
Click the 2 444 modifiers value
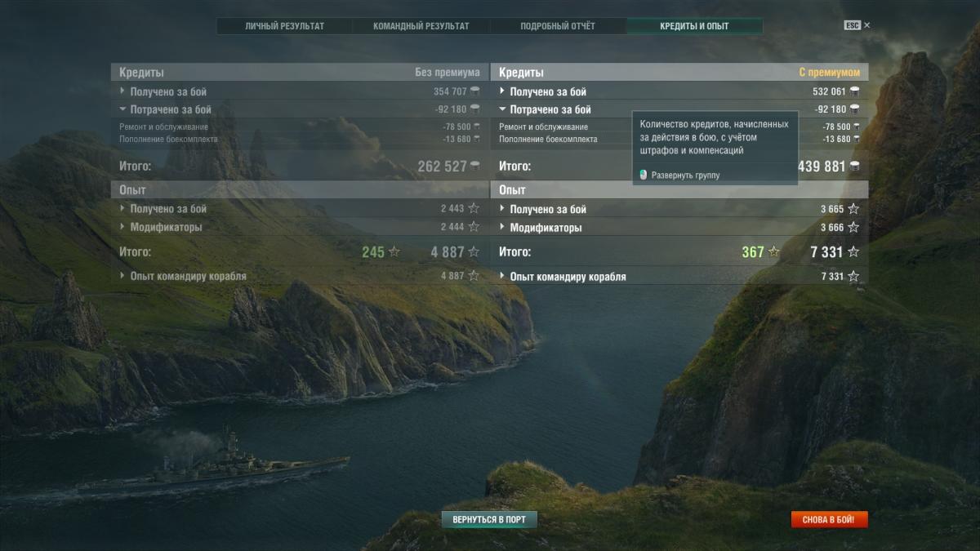tap(452, 227)
